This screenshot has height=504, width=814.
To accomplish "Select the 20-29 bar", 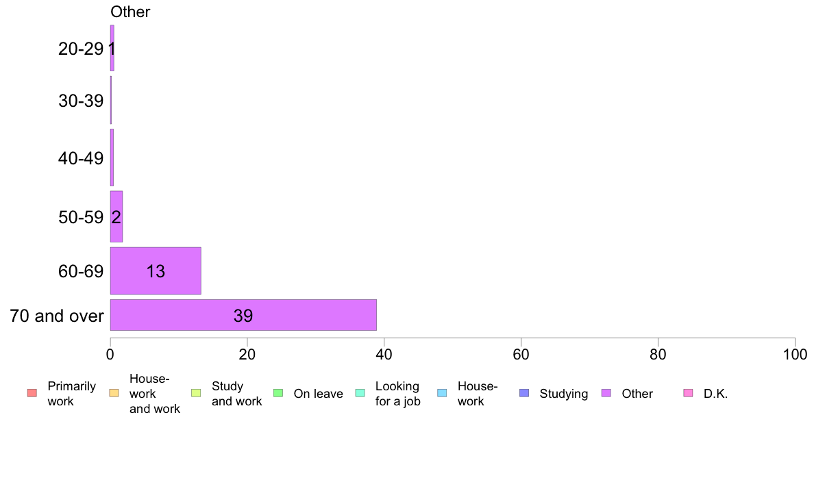I will point(112,48).
